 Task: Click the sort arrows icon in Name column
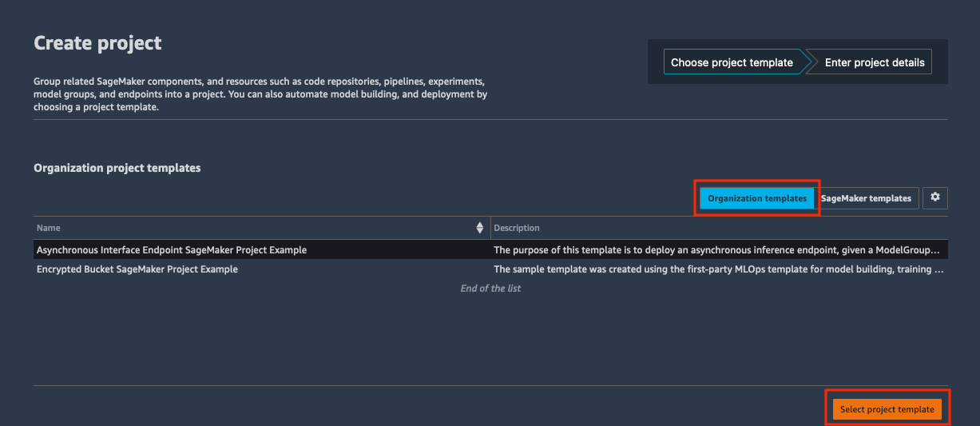[x=479, y=228]
